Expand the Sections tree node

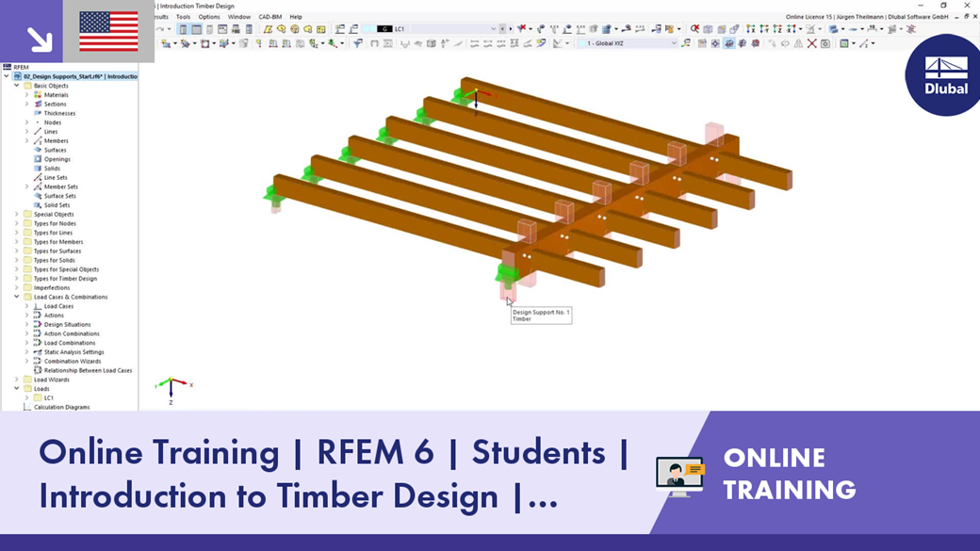tap(27, 105)
